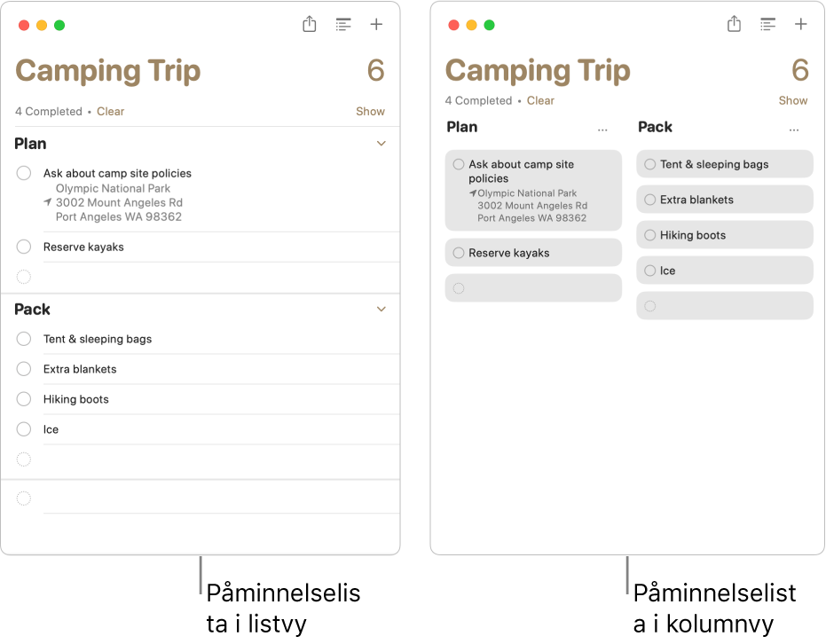Select Extra blankets card in column view

point(724,200)
